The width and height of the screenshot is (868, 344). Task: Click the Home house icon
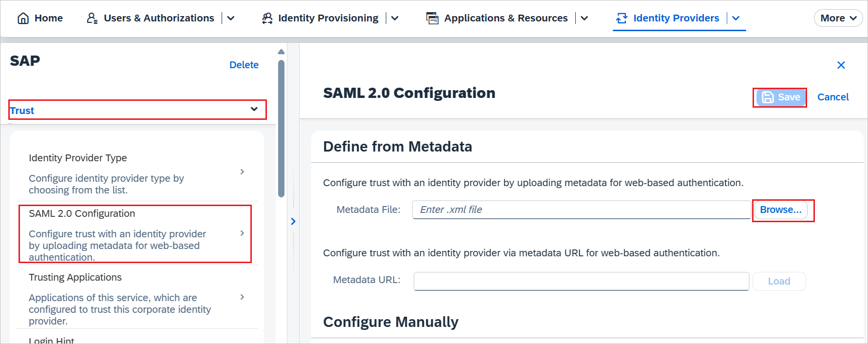[x=23, y=18]
